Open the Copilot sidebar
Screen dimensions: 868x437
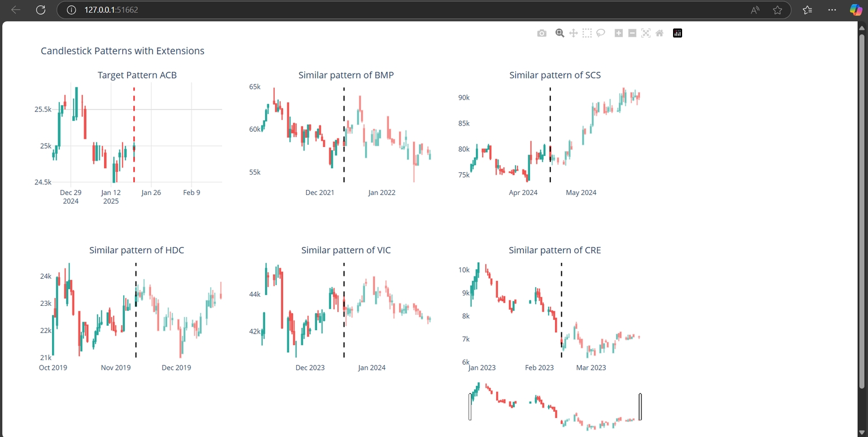pyautogui.click(x=856, y=10)
